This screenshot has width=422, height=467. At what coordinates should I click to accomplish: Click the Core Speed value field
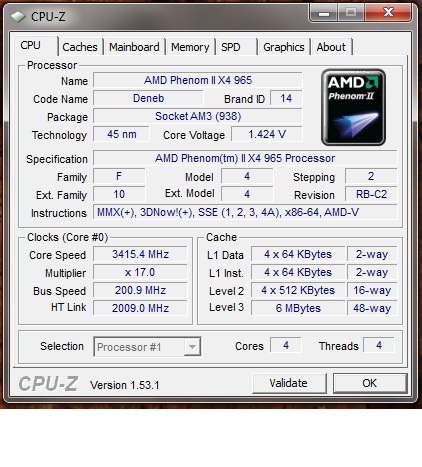coord(140,254)
